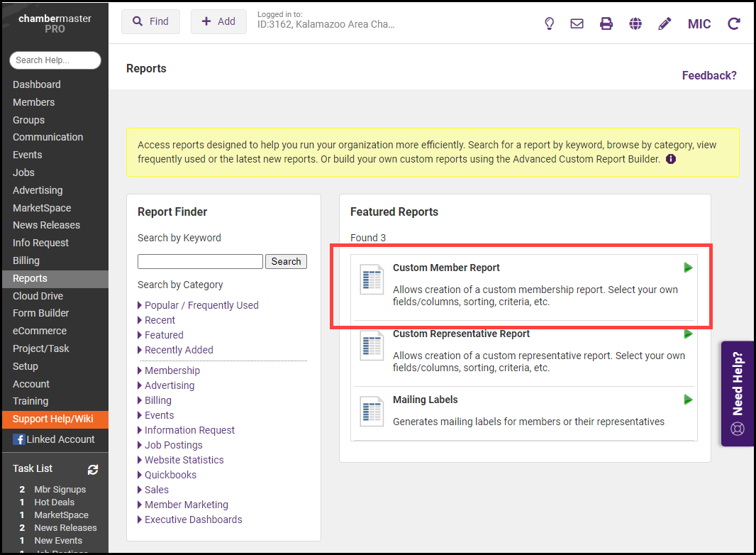Screen dimensions: 756x555
Task: Click the pencil edit icon
Action: tap(665, 23)
